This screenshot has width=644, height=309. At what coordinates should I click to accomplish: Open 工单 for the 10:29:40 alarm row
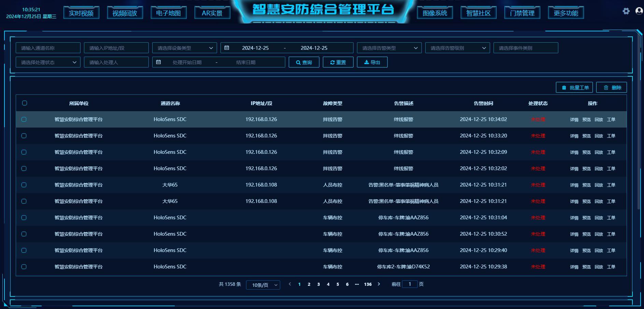tap(611, 250)
